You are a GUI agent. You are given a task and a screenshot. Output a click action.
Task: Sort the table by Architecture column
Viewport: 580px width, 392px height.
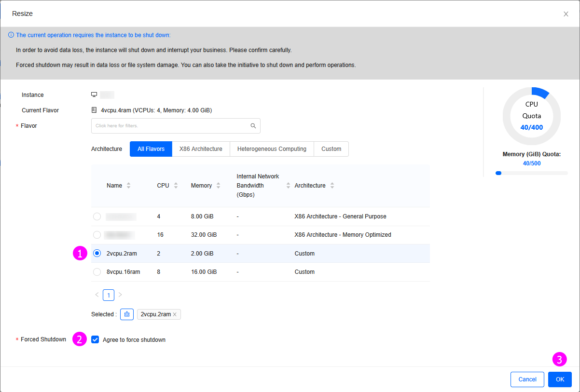coord(332,186)
